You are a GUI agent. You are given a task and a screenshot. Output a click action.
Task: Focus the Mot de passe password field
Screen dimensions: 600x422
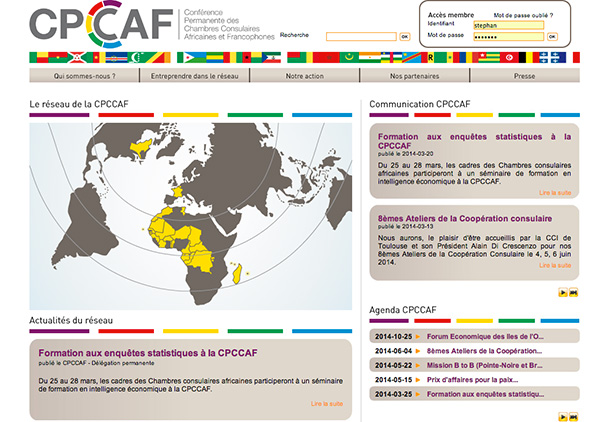tap(509, 37)
